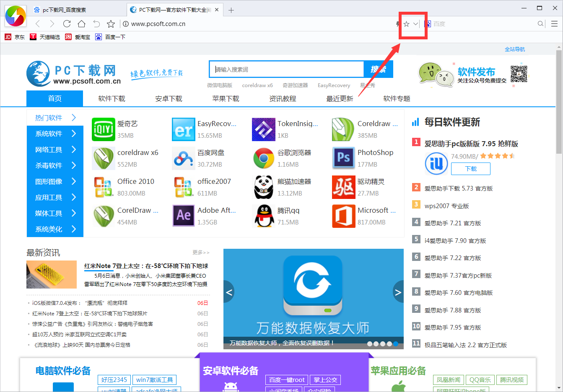The image size is (563, 392).
Task: Open the address bar dropdown chevron
Action: [x=416, y=24]
